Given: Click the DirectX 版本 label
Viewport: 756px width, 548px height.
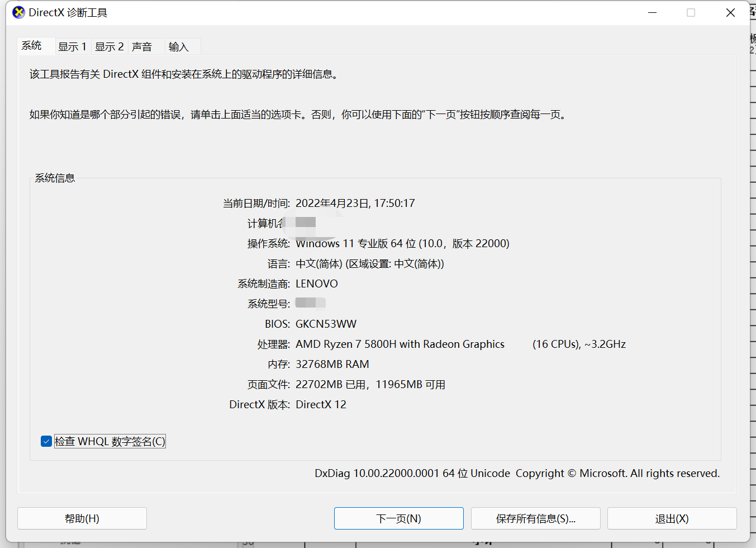Looking at the screenshot, I should (x=260, y=404).
